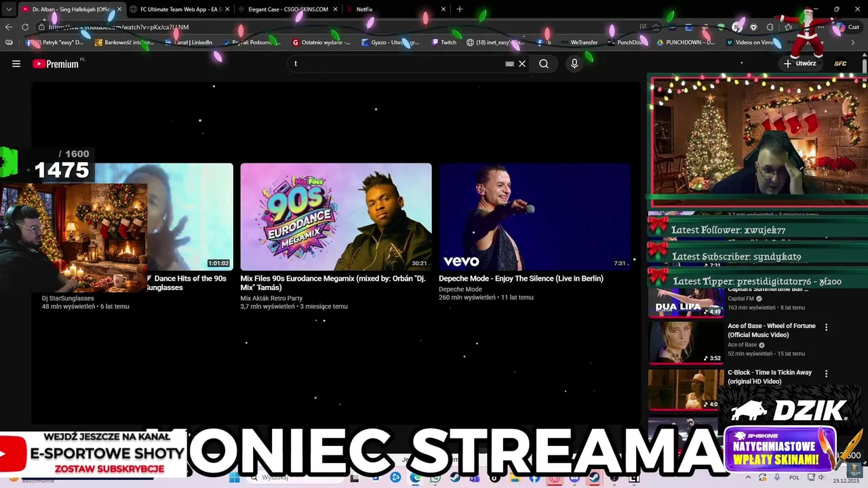The image size is (868, 488).
Task: Open options for C-Block Time Is Tickin video
Action: tap(826, 373)
